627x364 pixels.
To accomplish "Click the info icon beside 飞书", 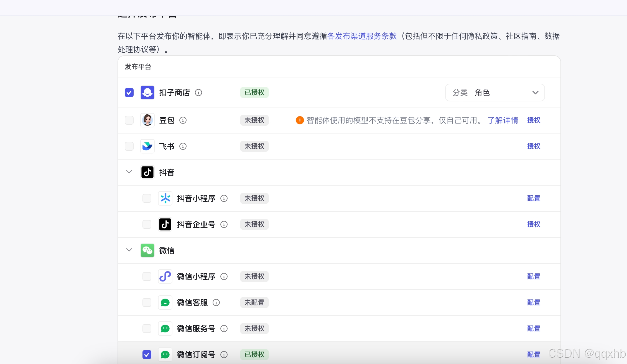I will point(183,146).
